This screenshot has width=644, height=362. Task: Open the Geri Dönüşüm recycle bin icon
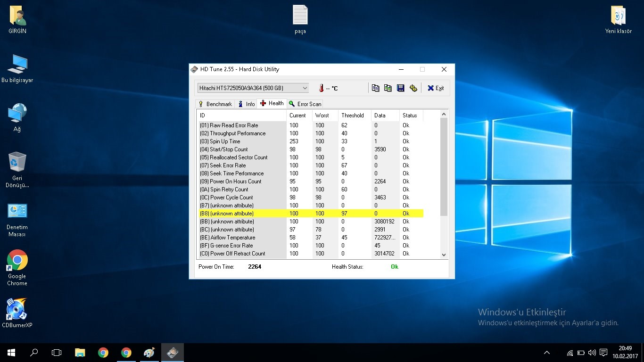[x=17, y=170]
